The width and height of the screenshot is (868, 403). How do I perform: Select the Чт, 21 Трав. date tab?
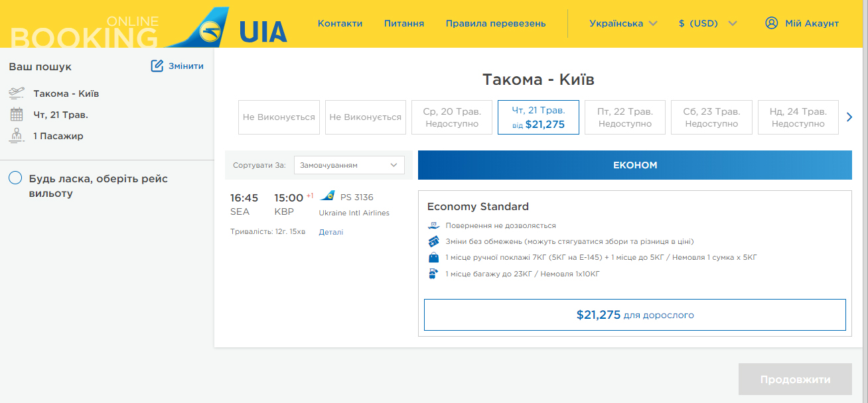(x=538, y=117)
